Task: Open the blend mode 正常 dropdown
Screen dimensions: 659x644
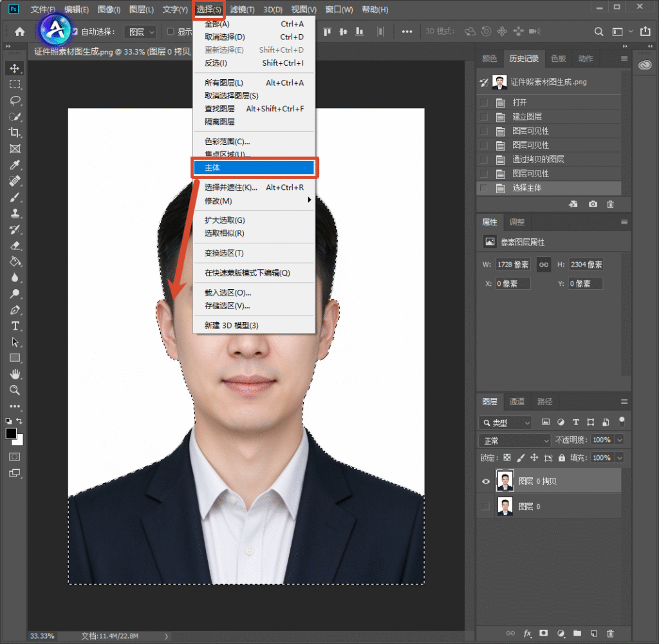Action: pos(514,440)
